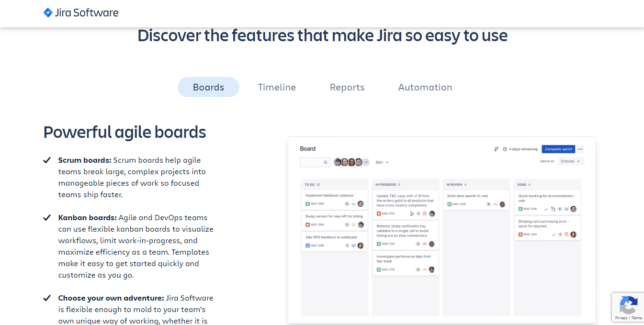Switch to the Timeline tab

pyautogui.click(x=277, y=87)
